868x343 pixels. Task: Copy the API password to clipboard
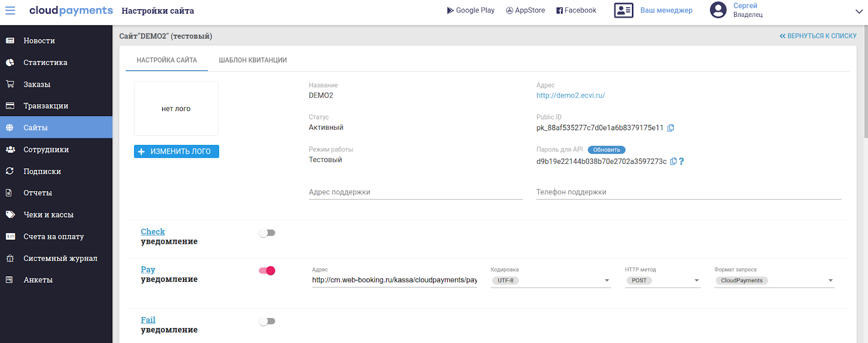point(673,161)
